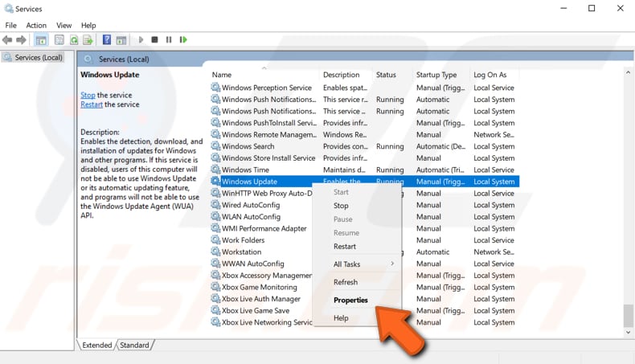The height and width of the screenshot is (364, 635).
Task: Open the View menu
Action: pyautogui.click(x=63, y=25)
